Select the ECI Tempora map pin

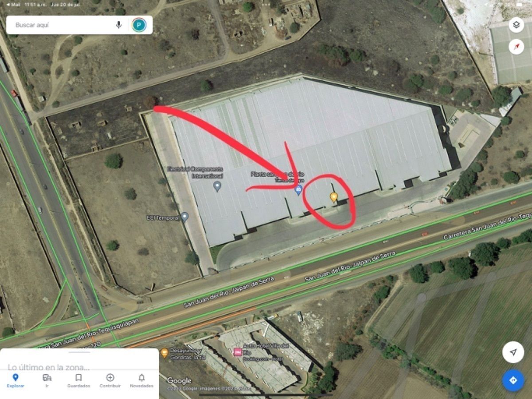(x=185, y=217)
